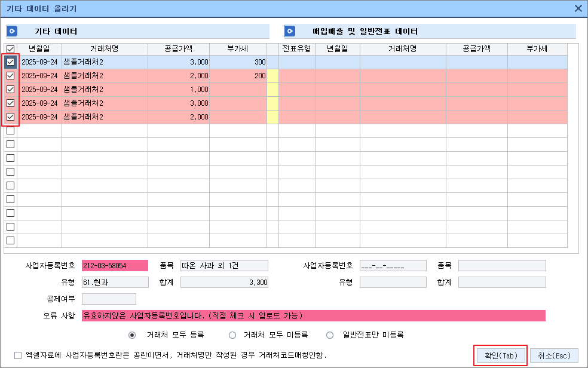Uncheck the select-all checkbox in the grid header

point(10,49)
